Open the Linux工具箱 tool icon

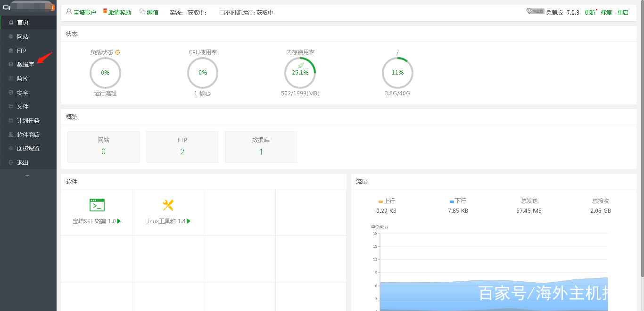[x=168, y=205]
